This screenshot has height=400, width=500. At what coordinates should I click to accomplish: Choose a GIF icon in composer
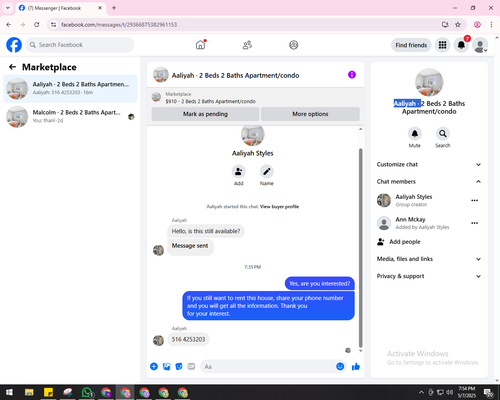pyautogui.click(x=191, y=367)
